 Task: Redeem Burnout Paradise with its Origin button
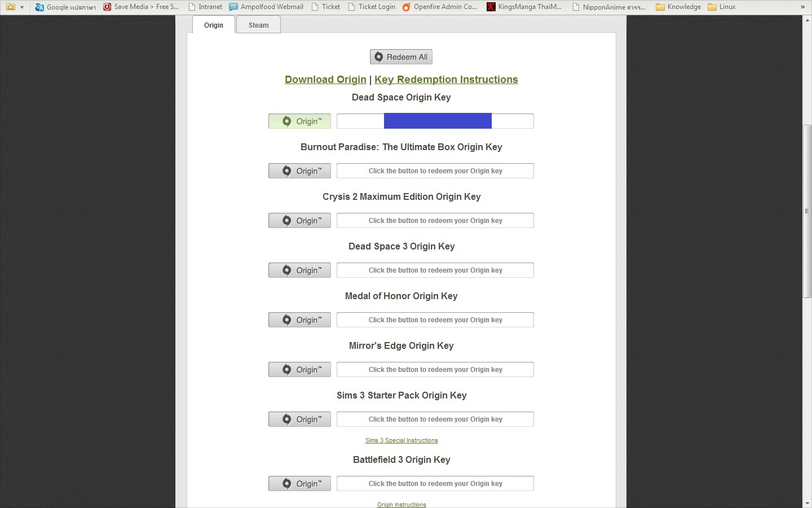(299, 171)
